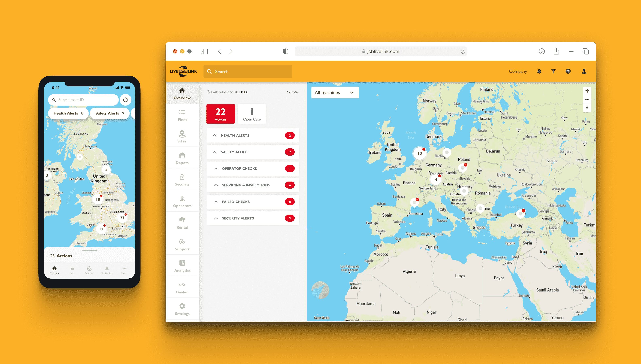Open Security in the sidebar
The image size is (641, 364).
182,180
